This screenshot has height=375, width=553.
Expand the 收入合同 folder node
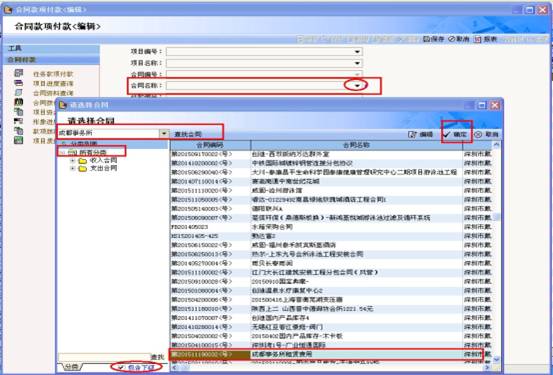[x=73, y=161]
